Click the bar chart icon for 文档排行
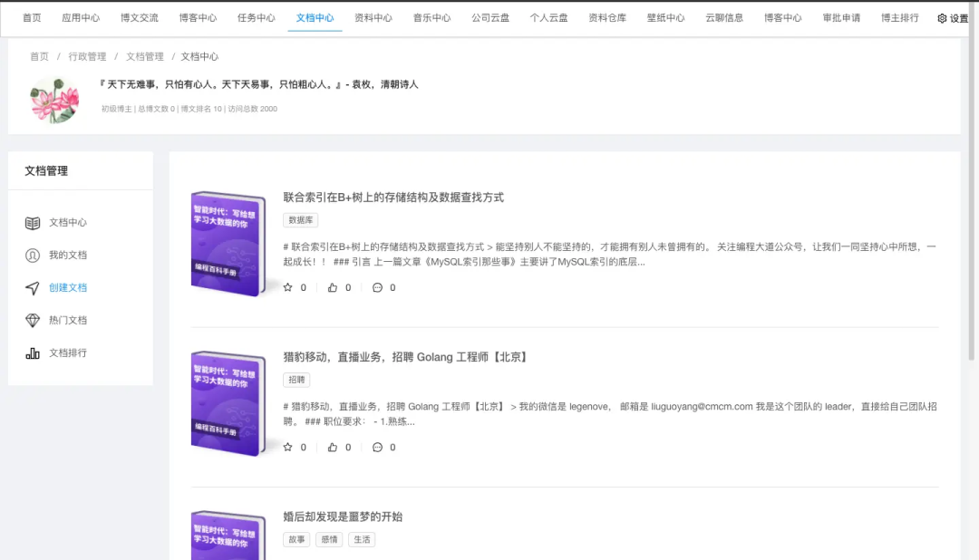The image size is (979, 560). [33, 353]
